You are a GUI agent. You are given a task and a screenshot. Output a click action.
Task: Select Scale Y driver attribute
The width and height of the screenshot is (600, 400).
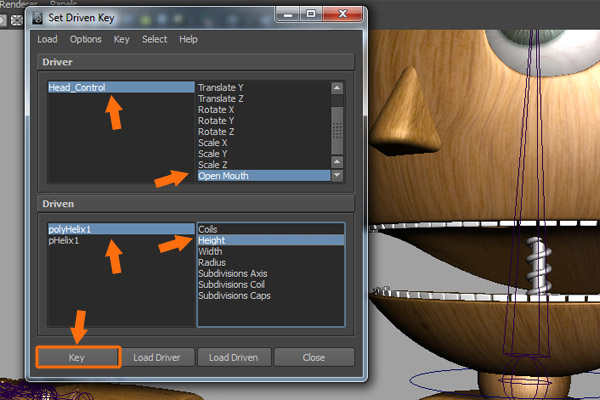(263, 154)
